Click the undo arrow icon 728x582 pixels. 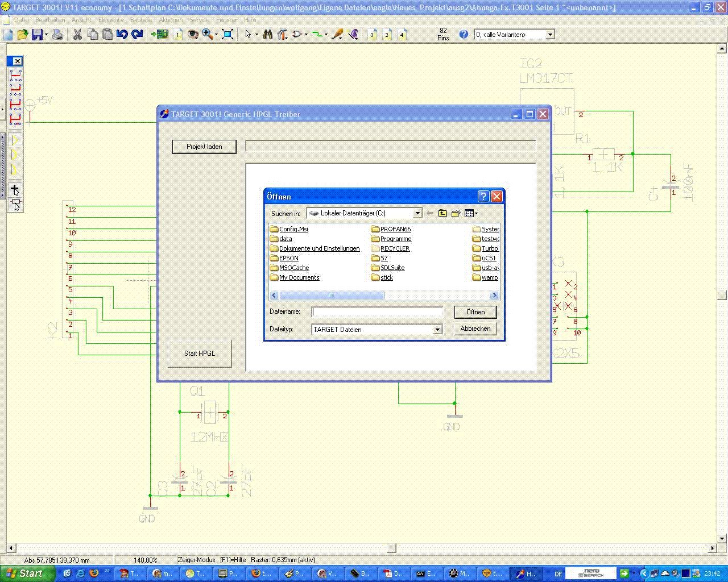click(x=122, y=35)
